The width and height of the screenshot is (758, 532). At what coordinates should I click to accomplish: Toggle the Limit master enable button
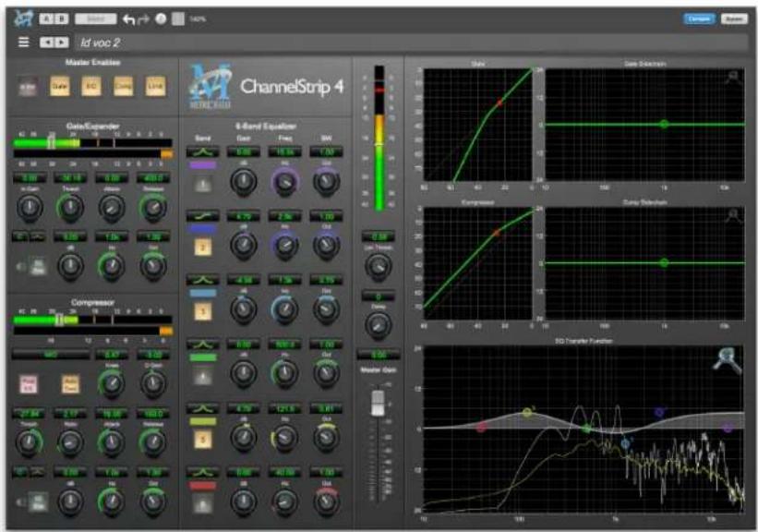coord(155,86)
